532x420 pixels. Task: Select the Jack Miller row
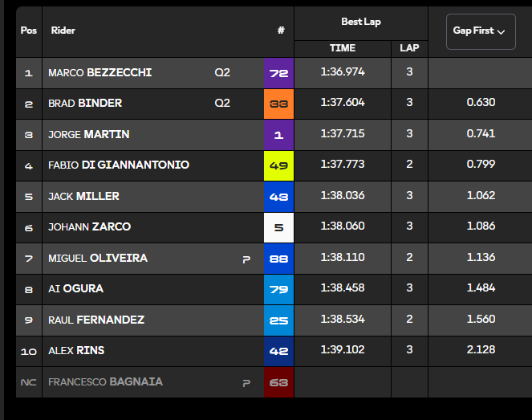(274, 197)
